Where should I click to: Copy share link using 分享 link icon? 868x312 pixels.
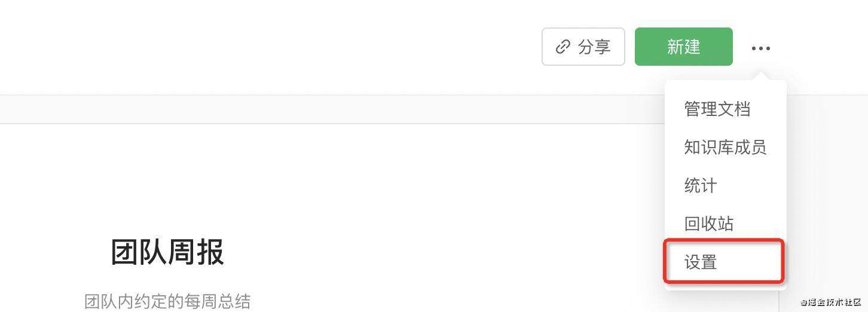coord(563,47)
